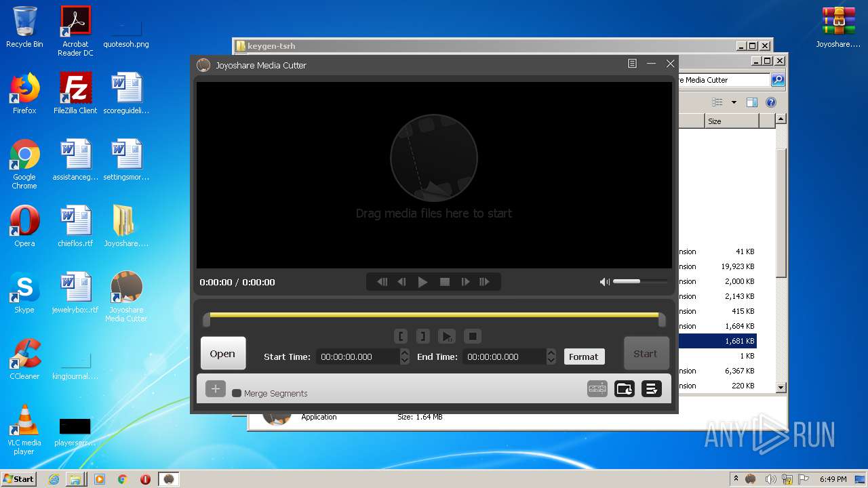Click the Start Time input field
Screen dimensions: 868x488
357,357
